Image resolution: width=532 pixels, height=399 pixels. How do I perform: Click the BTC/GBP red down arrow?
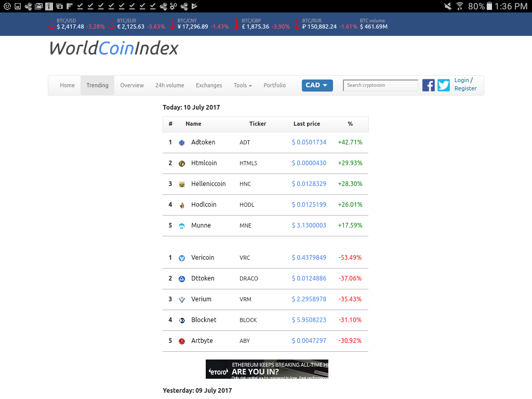point(236,24)
